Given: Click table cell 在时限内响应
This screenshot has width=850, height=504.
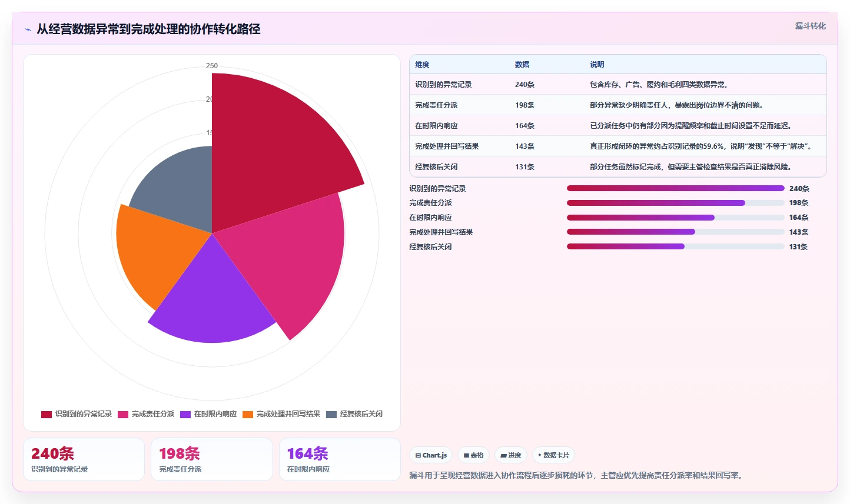Looking at the screenshot, I should click(x=436, y=126).
